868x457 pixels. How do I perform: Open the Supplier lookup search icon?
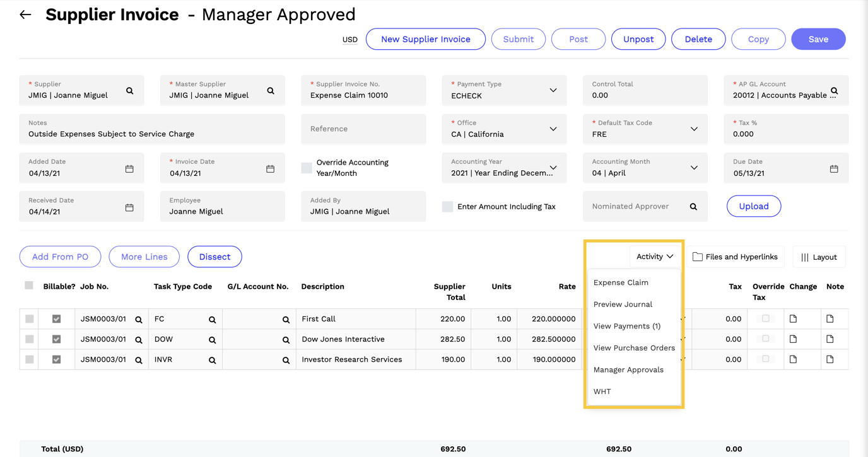click(x=130, y=90)
